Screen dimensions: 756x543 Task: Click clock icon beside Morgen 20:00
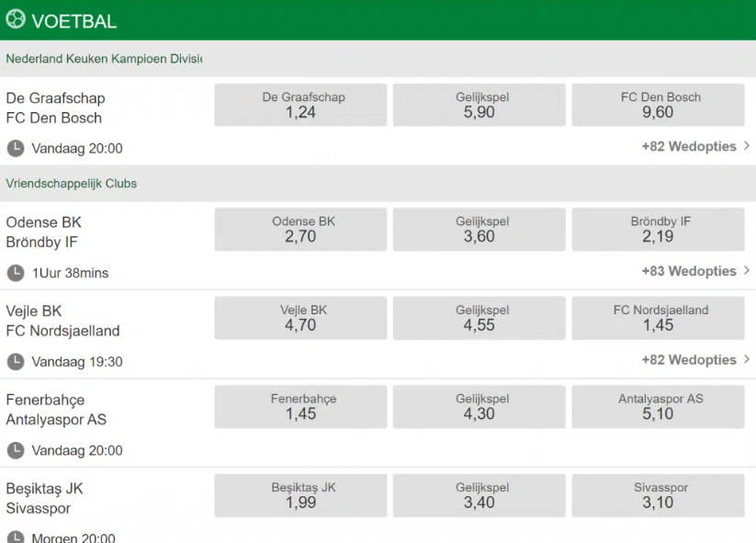coord(16,537)
